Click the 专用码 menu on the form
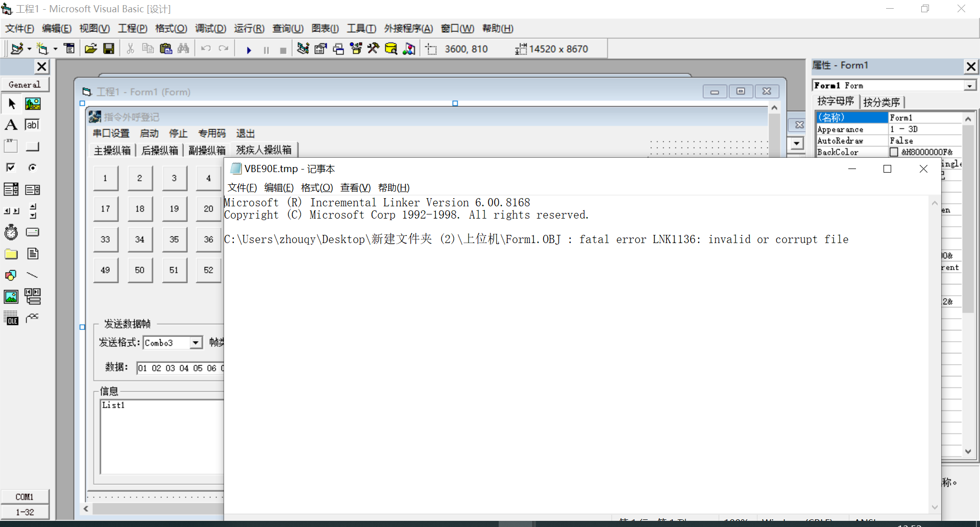This screenshot has width=980, height=527. pos(212,133)
